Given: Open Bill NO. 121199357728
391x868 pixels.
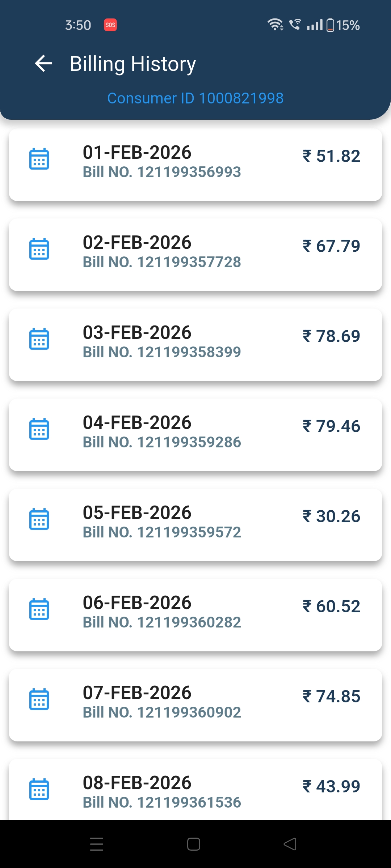Looking at the screenshot, I should coord(162,262).
